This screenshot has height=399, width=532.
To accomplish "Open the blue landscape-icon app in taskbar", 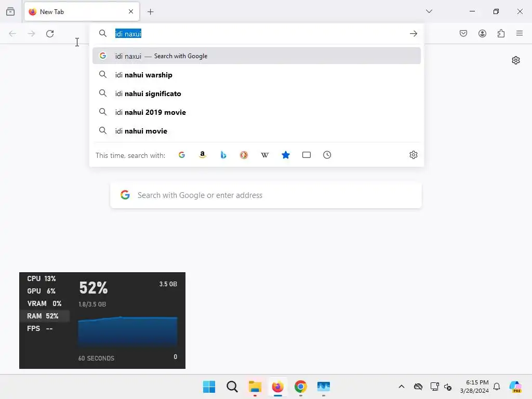I will (323, 387).
